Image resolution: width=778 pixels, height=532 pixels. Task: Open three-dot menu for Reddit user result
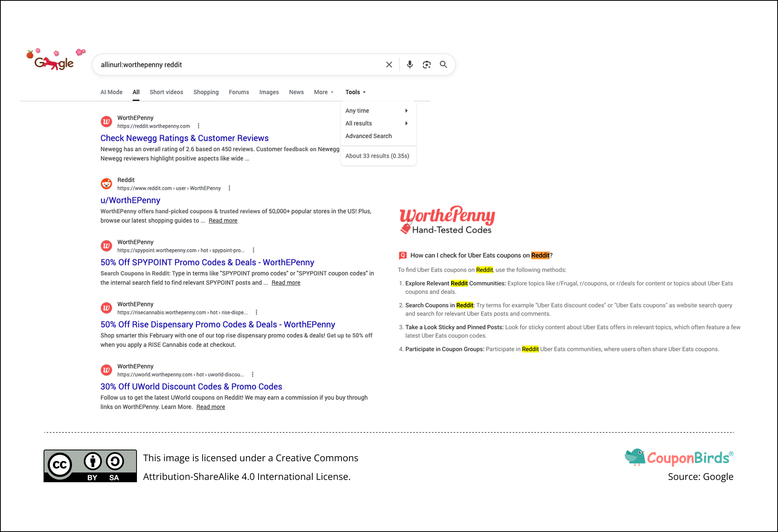point(230,188)
